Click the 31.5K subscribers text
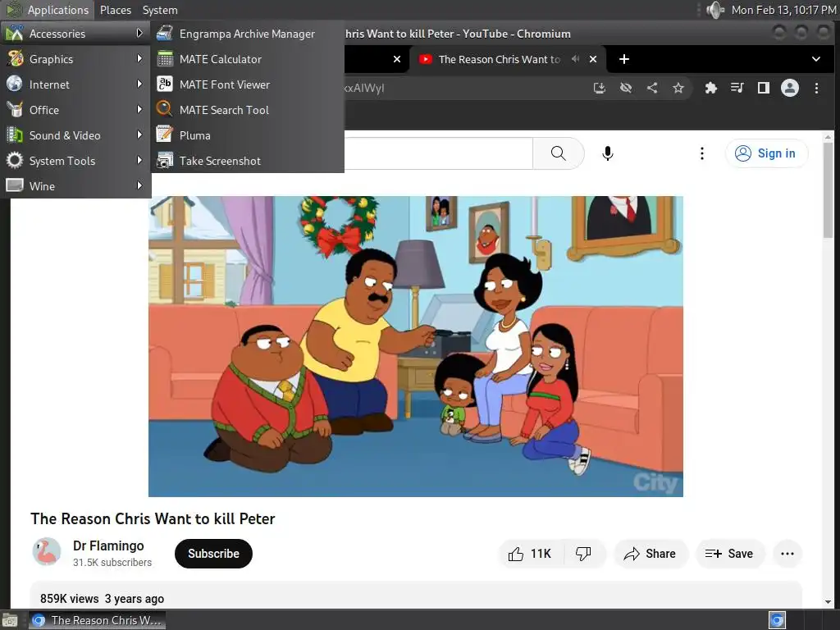The width and height of the screenshot is (840, 630). point(112,563)
